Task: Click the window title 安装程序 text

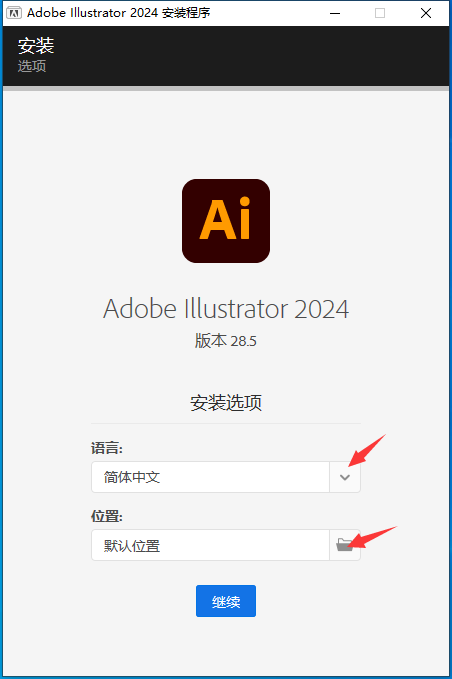Action: [x=186, y=13]
